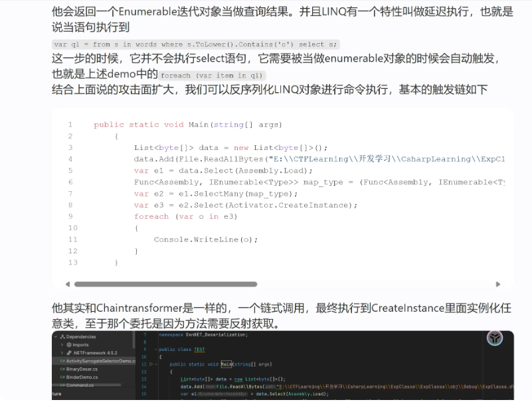The image size is (532, 404).
Task: Click the word 'Chaintransformer' in the paragraph
Action: click(x=139, y=308)
